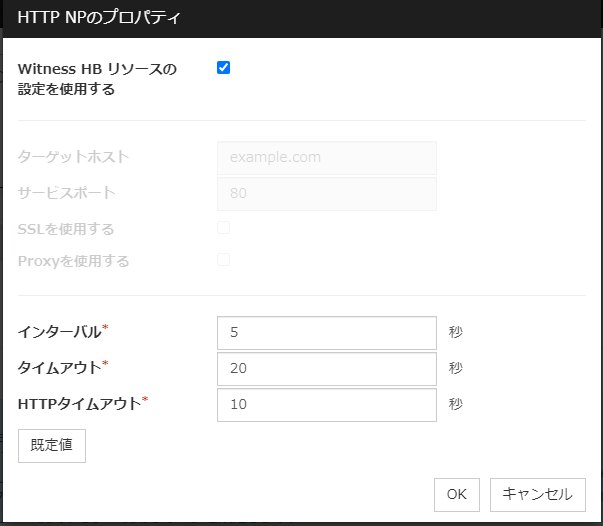Click the ターゲットホスト label

pyautogui.click(x=74, y=157)
